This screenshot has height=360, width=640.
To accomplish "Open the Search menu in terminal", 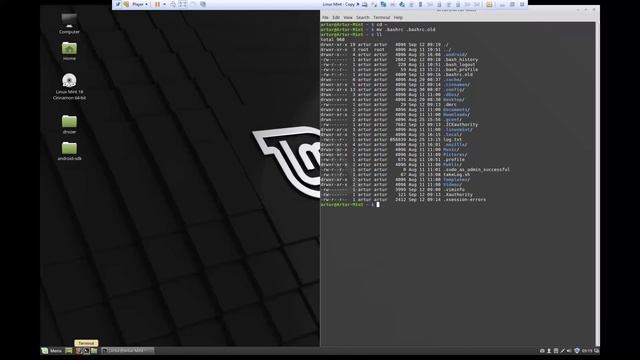I will 362,18.
